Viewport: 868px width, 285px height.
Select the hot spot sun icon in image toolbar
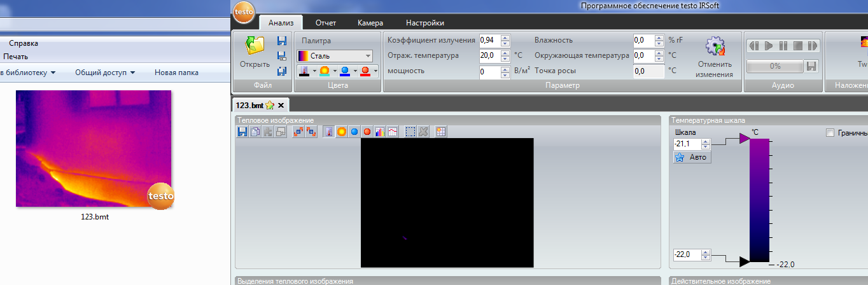(342, 132)
